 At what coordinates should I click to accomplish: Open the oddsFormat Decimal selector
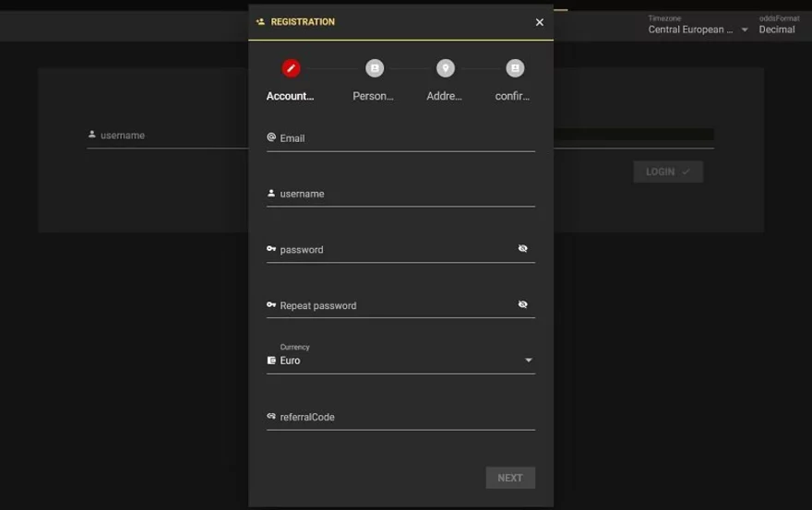pos(777,30)
